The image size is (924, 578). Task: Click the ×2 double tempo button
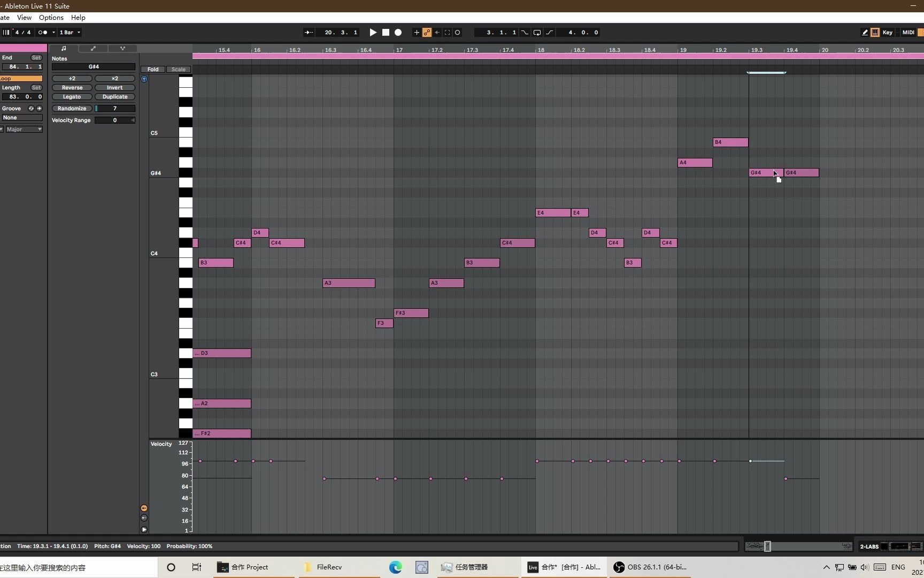tap(115, 79)
